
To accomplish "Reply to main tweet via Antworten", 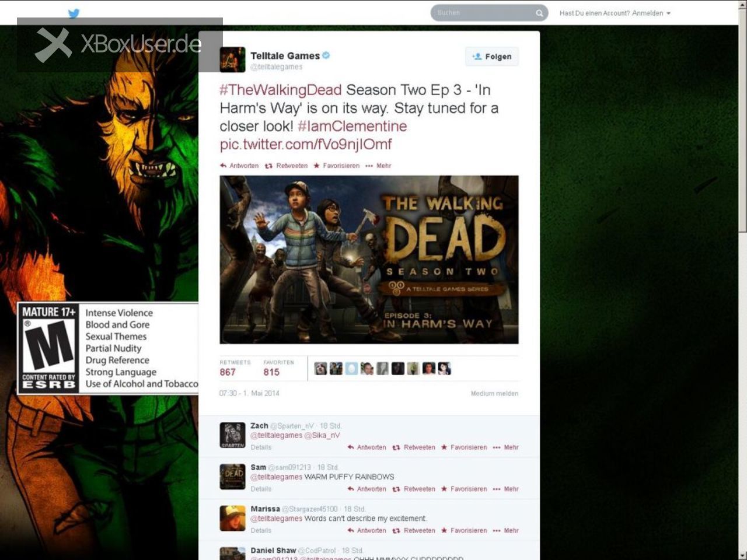I will pyautogui.click(x=239, y=166).
